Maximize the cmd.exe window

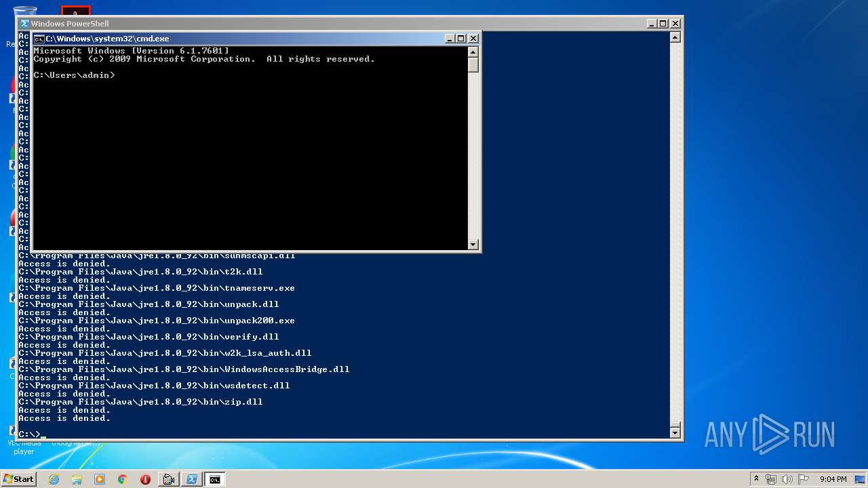[x=461, y=39]
